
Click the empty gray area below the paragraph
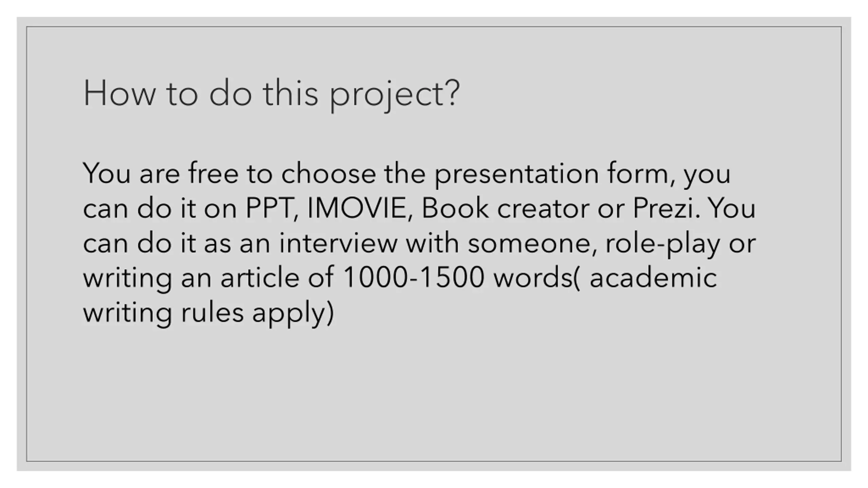click(x=434, y=393)
